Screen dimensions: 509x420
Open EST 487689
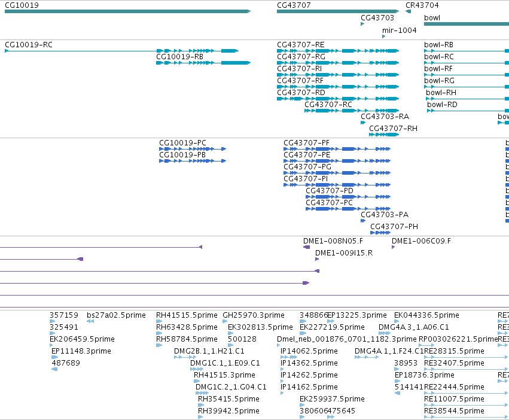[x=54, y=369]
